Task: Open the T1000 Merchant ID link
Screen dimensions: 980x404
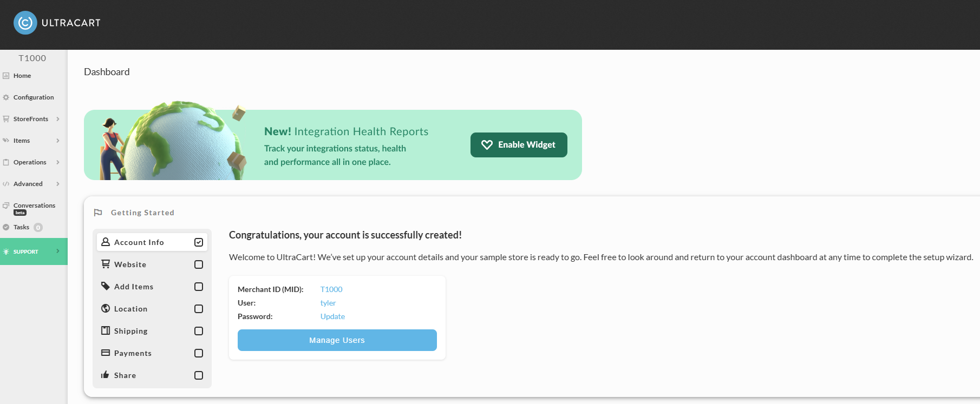Action: point(331,289)
